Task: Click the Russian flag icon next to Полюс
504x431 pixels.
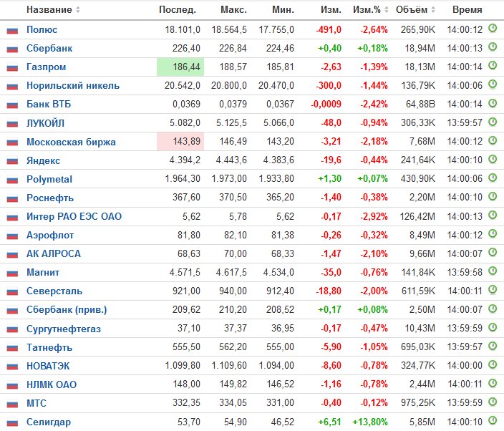Action: tap(12, 31)
